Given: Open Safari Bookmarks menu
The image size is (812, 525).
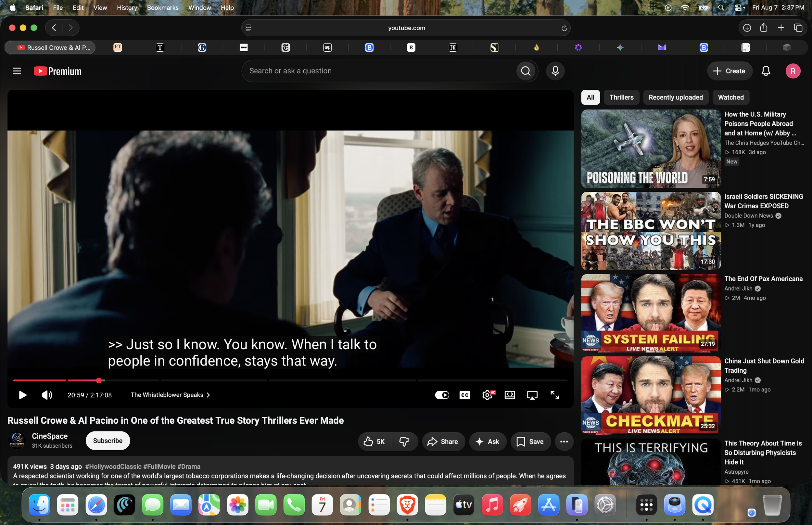Looking at the screenshot, I should (x=162, y=7).
